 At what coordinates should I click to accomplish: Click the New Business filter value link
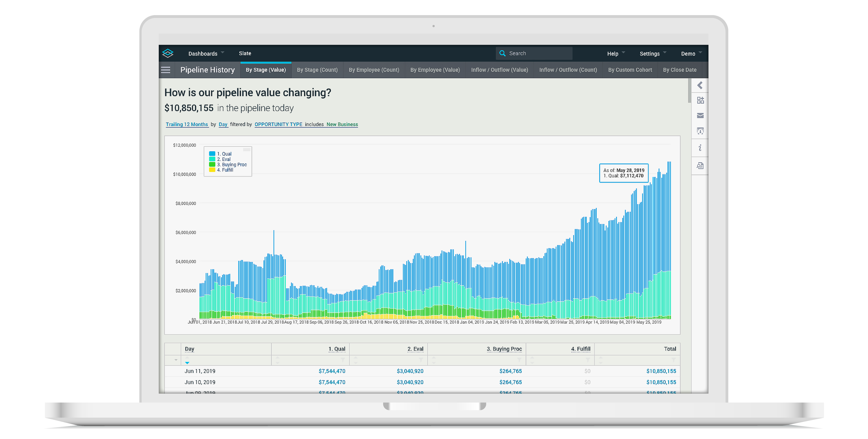coord(342,124)
